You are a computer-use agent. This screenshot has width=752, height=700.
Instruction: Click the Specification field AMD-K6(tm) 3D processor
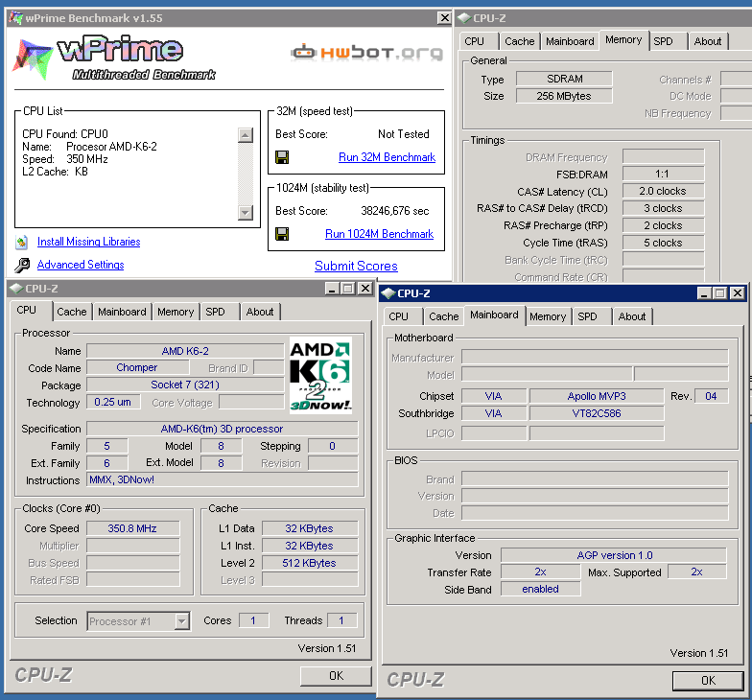[222, 429]
